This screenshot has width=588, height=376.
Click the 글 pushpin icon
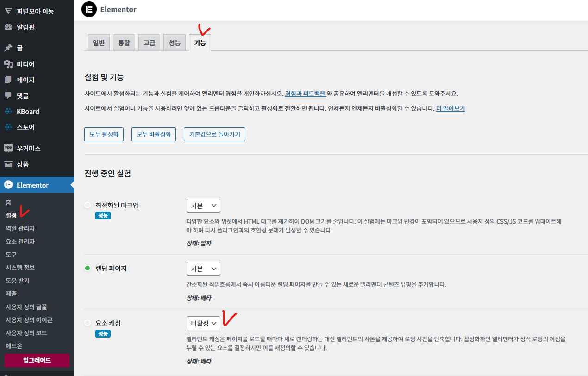(8, 48)
